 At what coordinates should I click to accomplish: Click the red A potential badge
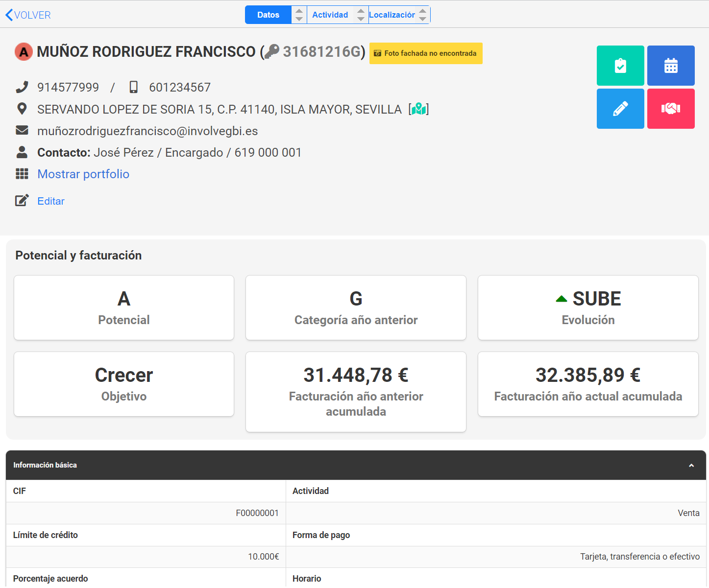point(24,51)
